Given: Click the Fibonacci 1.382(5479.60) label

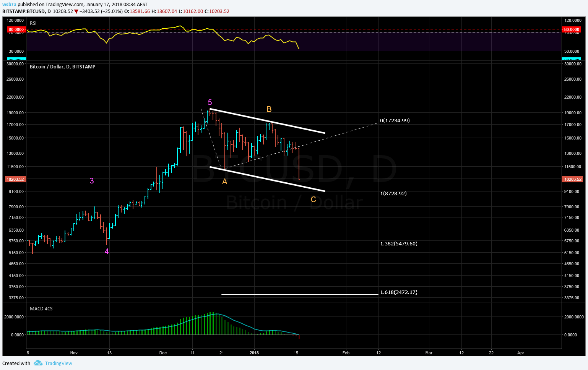Looking at the screenshot, I should [399, 243].
